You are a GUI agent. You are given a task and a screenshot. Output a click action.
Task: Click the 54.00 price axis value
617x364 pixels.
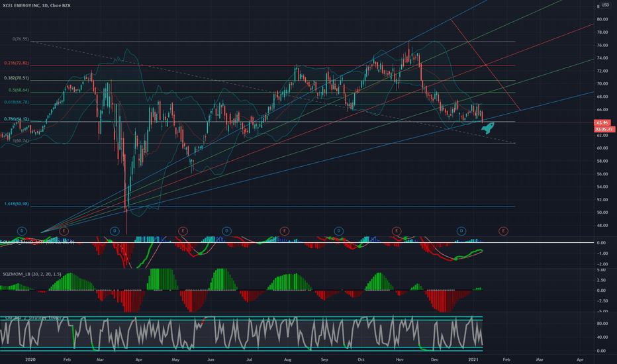point(602,187)
